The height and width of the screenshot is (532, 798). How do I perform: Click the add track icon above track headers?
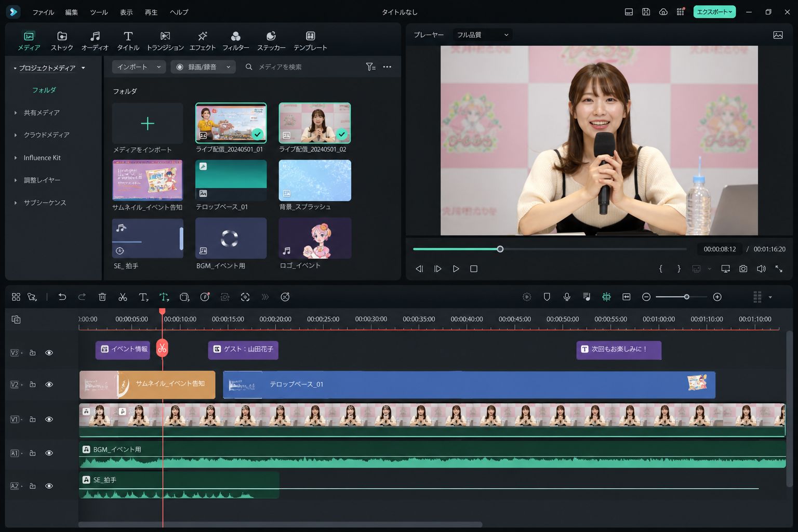click(16, 320)
